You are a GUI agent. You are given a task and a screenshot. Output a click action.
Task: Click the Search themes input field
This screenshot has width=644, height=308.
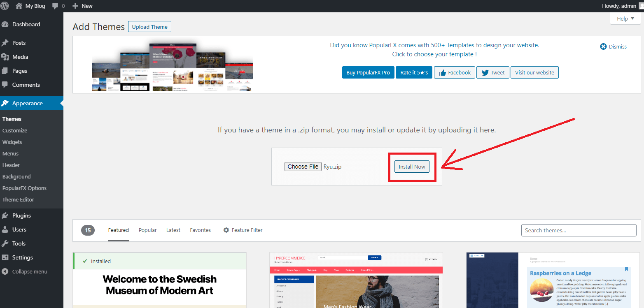coord(579,230)
